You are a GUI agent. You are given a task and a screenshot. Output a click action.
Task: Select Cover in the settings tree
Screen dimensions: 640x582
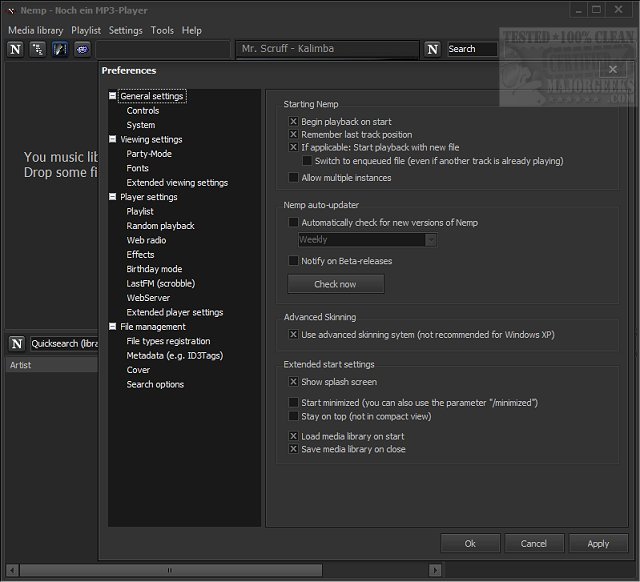point(138,370)
